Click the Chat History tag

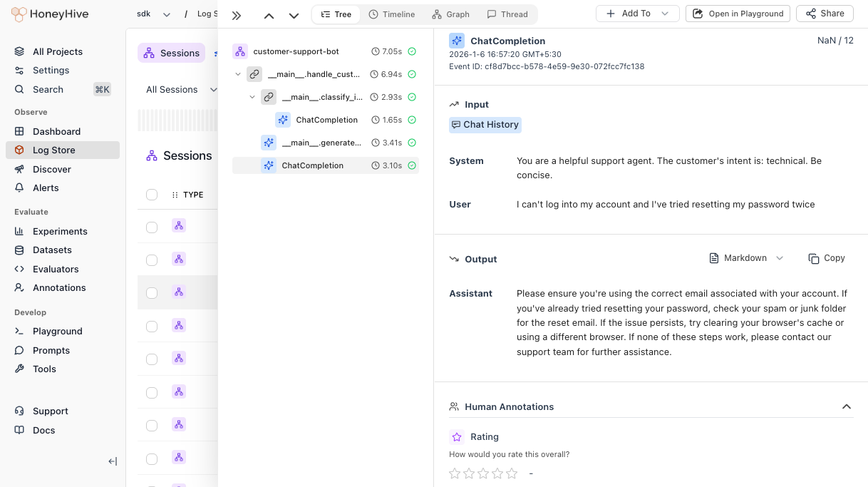point(485,125)
